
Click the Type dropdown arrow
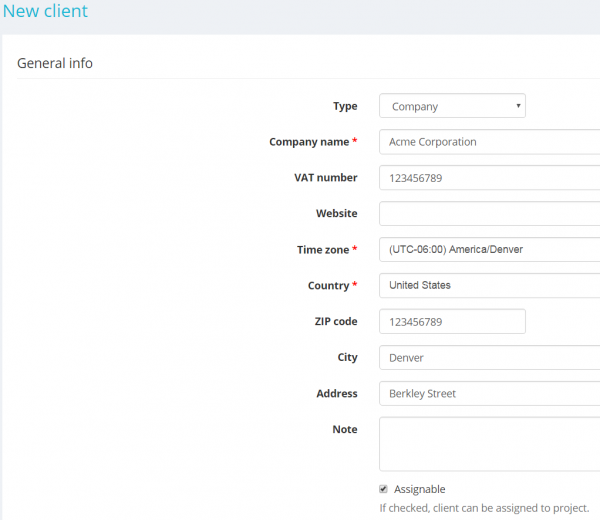[x=518, y=106]
